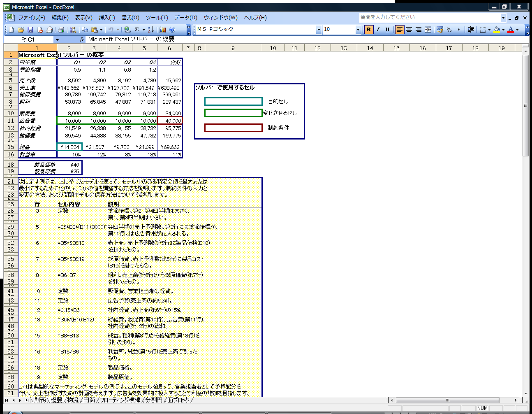Select the 40,000 total cell

pos(169,121)
